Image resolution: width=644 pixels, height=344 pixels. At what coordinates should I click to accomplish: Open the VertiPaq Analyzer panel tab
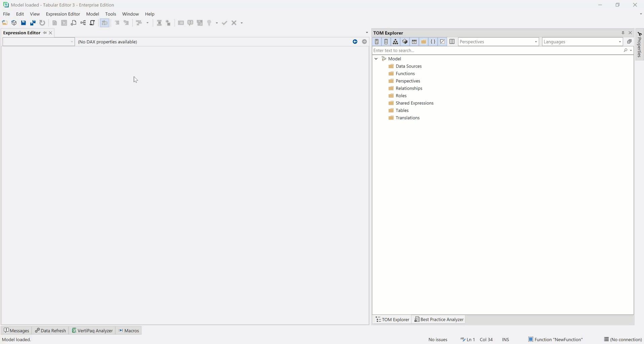pyautogui.click(x=92, y=331)
